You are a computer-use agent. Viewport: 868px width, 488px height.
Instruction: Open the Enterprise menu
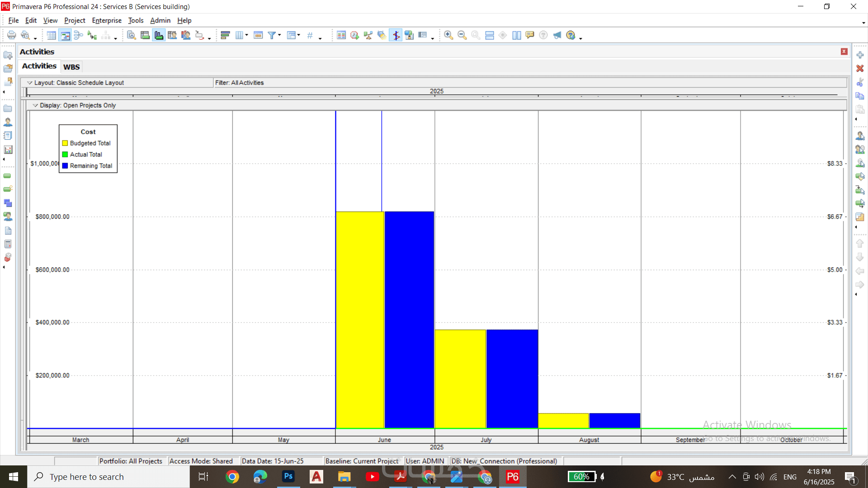coord(107,20)
